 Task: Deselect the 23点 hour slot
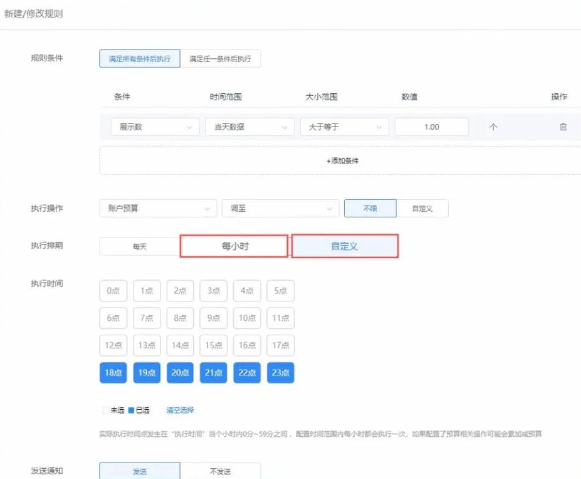(280, 373)
